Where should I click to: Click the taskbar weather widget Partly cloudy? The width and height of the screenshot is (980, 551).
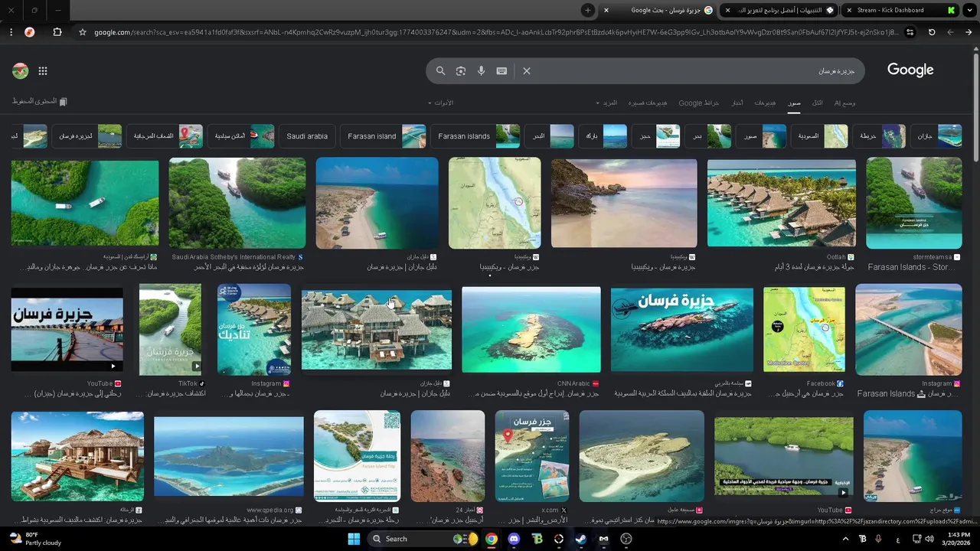pyautogui.click(x=35, y=539)
